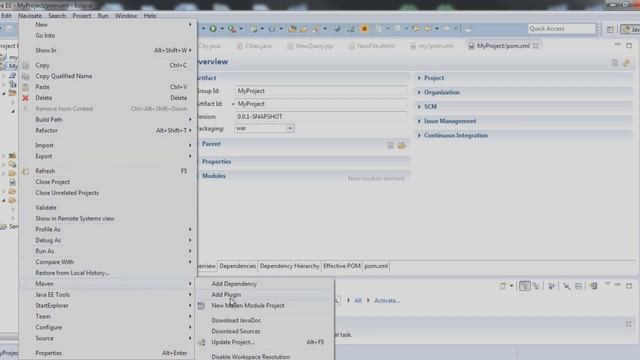Click the green Run button in toolbar
The width and height of the screenshot is (640, 360).
click(213, 29)
